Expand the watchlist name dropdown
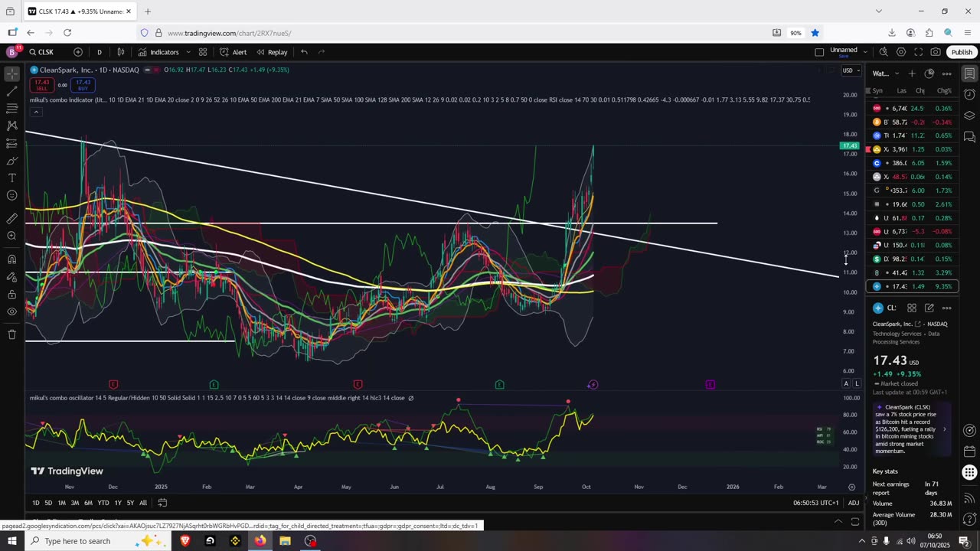 897,73
